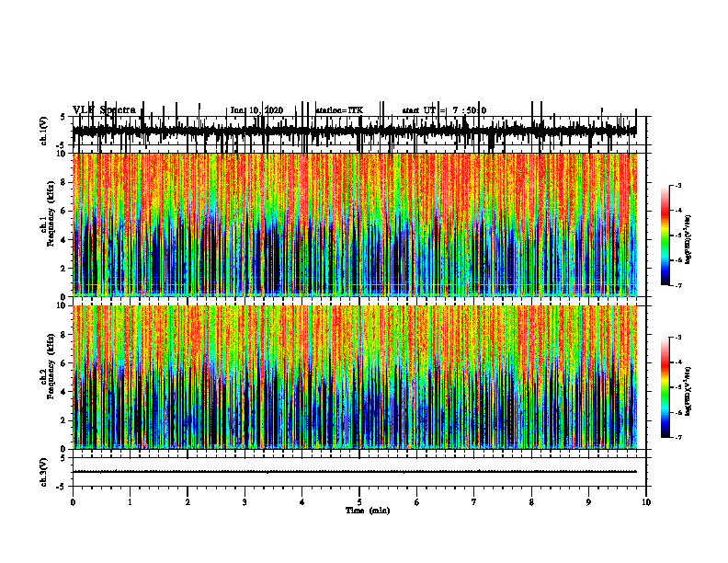Screen dimensions: 728x563
Task: Click the '4' kHz tick of ch.1 spectrogram
Action: coord(64,240)
